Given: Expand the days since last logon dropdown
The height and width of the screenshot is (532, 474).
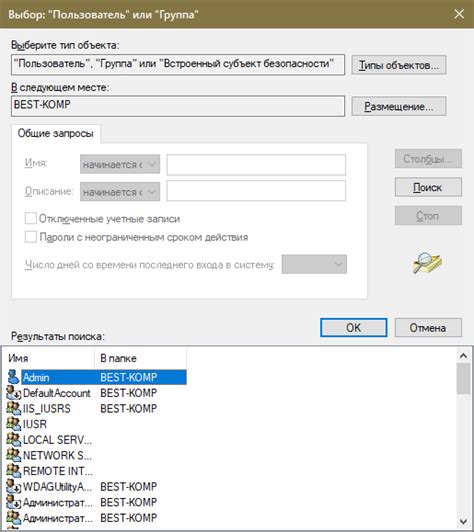Looking at the screenshot, I should point(314,264).
